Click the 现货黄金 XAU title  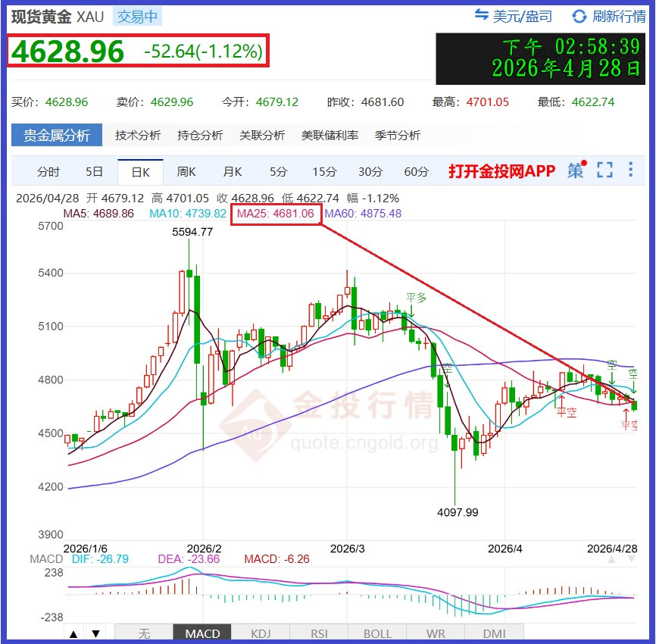(x=58, y=17)
